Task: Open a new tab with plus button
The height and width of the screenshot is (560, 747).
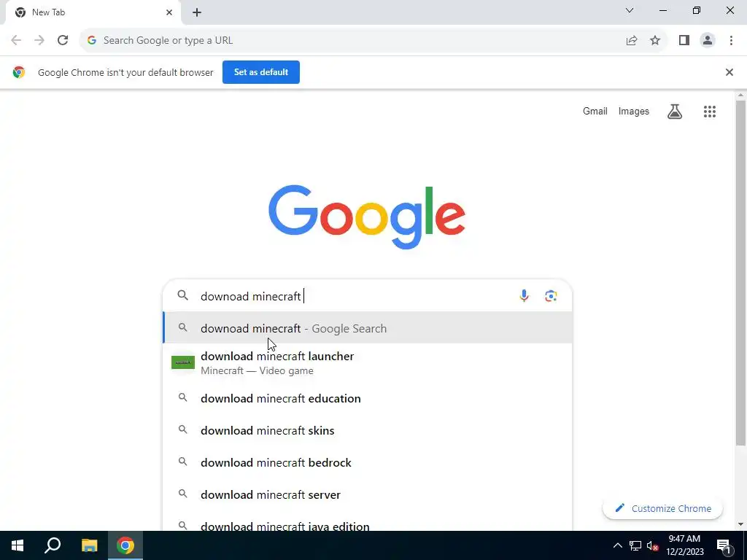Action: click(x=197, y=12)
